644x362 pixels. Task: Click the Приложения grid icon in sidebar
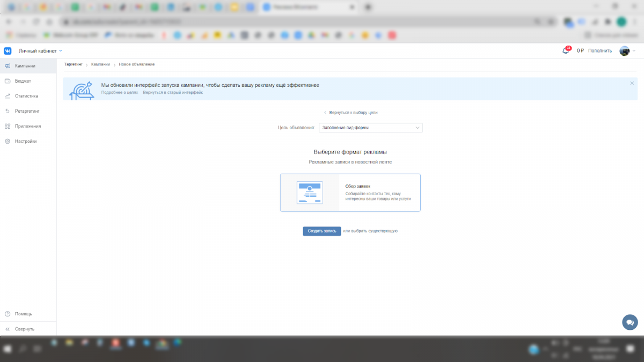[8, 126]
